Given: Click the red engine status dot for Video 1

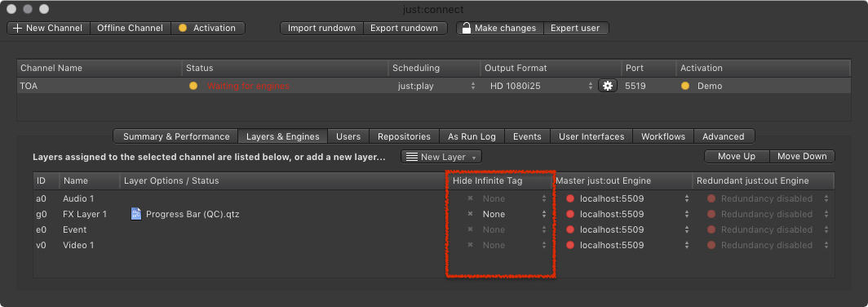Looking at the screenshot, I should [x=570, y=245].
